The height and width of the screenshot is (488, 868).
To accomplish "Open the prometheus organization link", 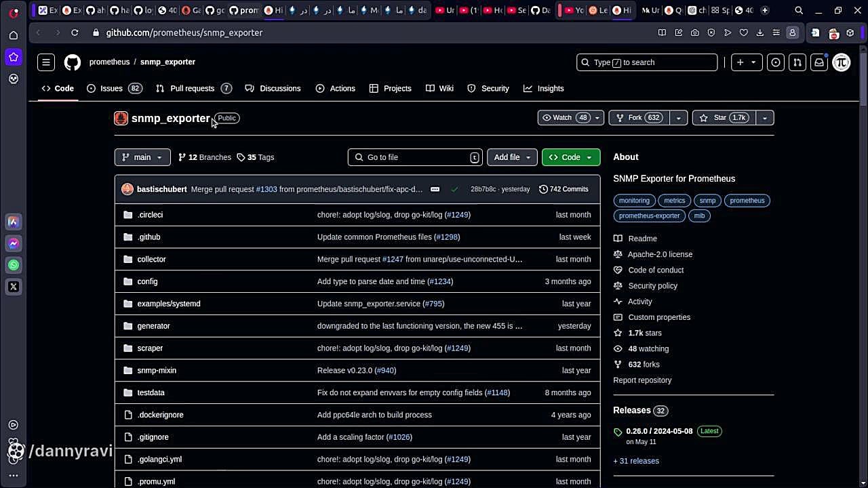I will [x=109, y=62].
